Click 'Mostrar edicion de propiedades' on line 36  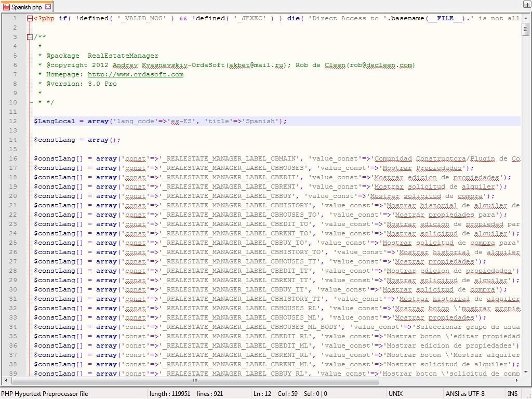click(449, 345)
